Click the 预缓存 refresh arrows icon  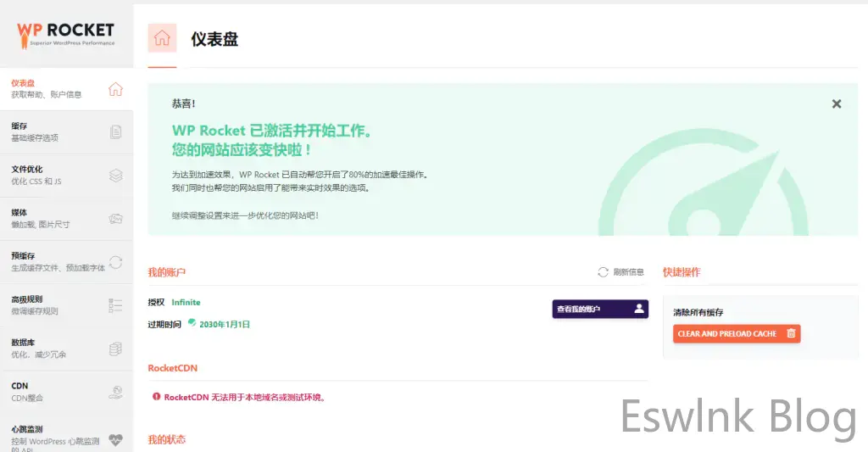(x=116, y=262)
